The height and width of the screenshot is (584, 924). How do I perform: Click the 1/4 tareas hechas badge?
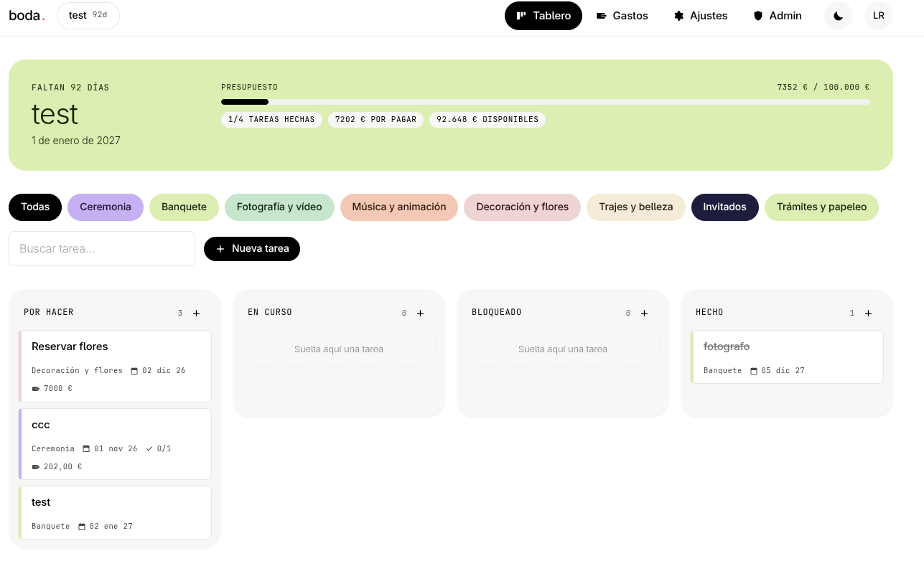tap(271, 120)
